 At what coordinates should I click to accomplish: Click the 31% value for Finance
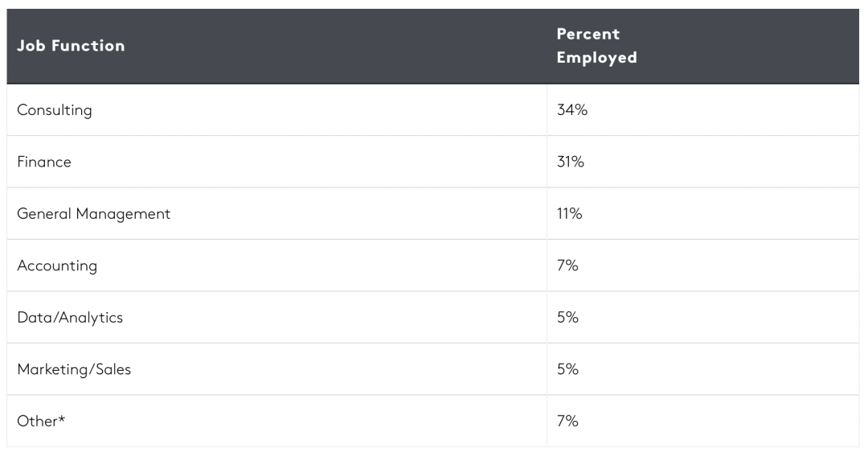coord(570,162)
